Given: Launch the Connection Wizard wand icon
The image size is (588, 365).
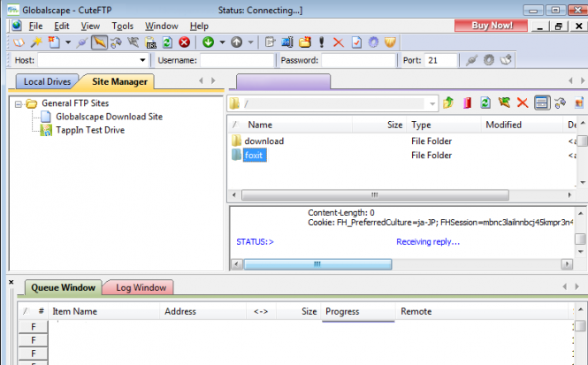Looking at the screenshot, I should point(36,42).
